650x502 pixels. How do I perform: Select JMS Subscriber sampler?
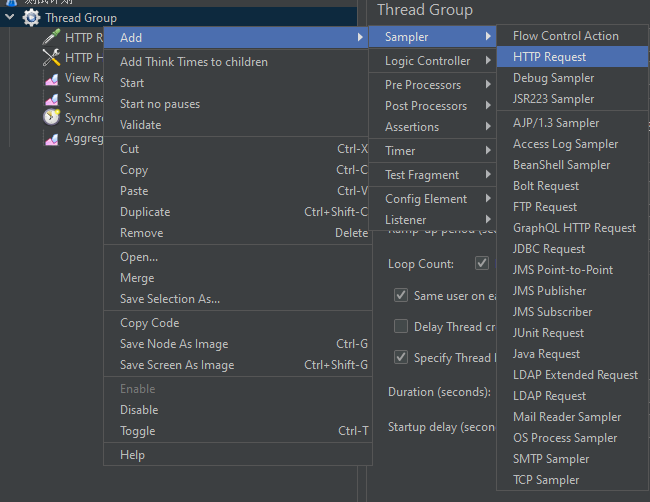(x=572, y=312)
